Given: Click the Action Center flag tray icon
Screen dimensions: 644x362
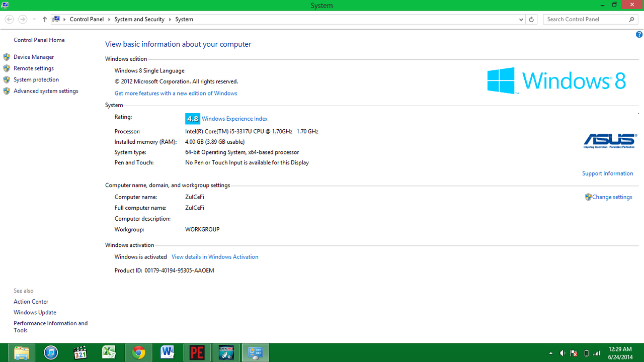Looking at the screenshot, I should [574, 353].
